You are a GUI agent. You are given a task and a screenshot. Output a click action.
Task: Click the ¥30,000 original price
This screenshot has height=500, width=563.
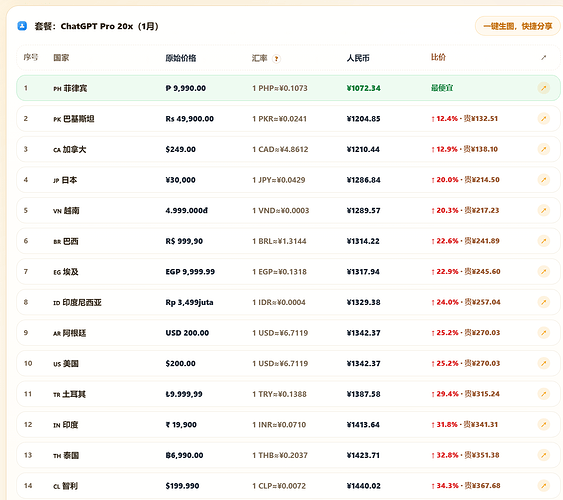(180, 180)
